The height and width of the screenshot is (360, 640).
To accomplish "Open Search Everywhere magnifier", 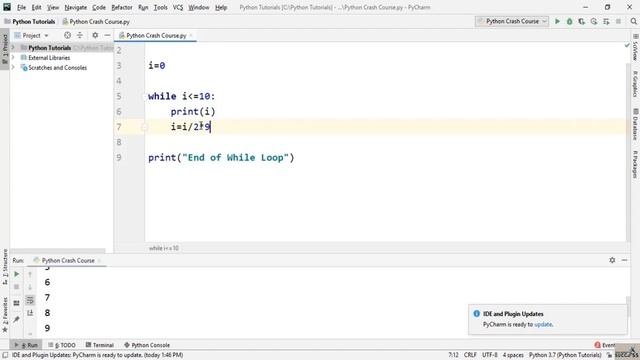I will tap(633, 21).
